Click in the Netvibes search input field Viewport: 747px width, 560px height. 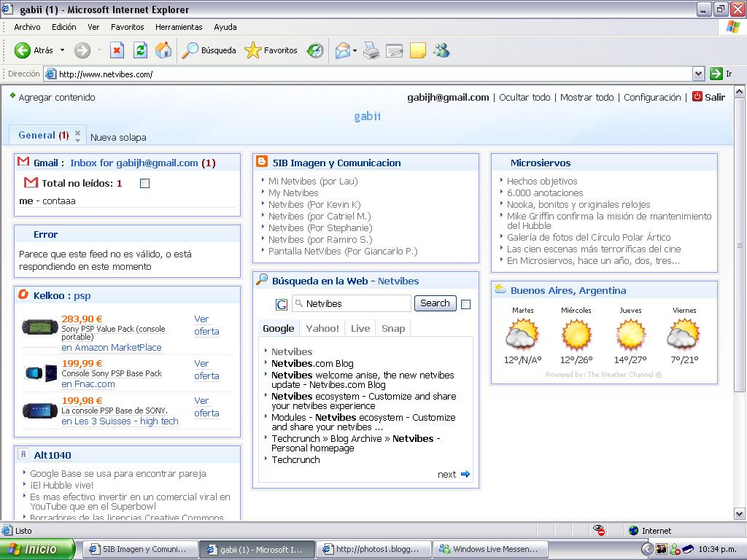[351, 303]
